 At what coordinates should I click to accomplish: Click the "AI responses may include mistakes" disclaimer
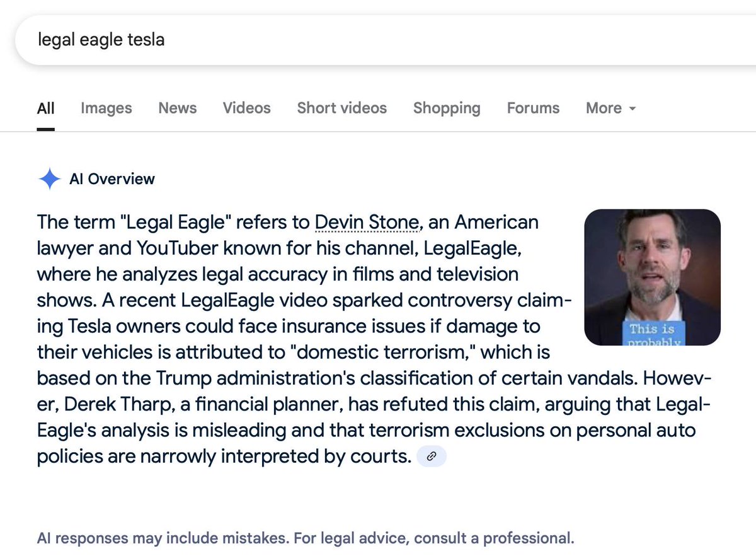[x=306, y=538]
